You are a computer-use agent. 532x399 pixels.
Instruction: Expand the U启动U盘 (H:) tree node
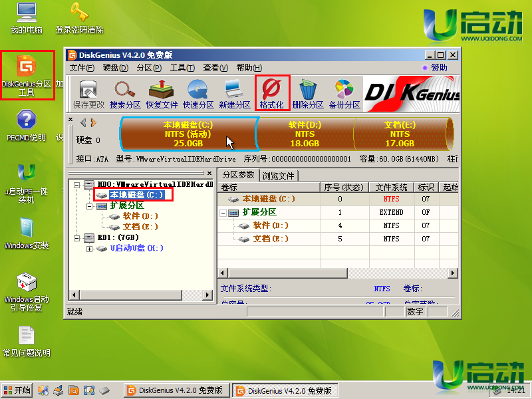pyautogui.click(x=90, y=249)
